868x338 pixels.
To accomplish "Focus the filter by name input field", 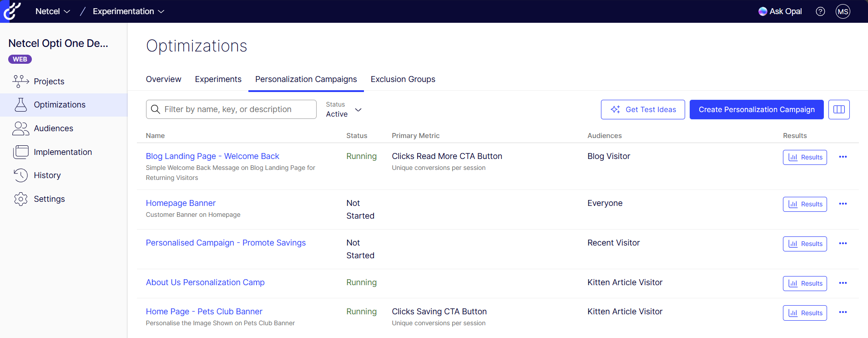I will 231,109.
